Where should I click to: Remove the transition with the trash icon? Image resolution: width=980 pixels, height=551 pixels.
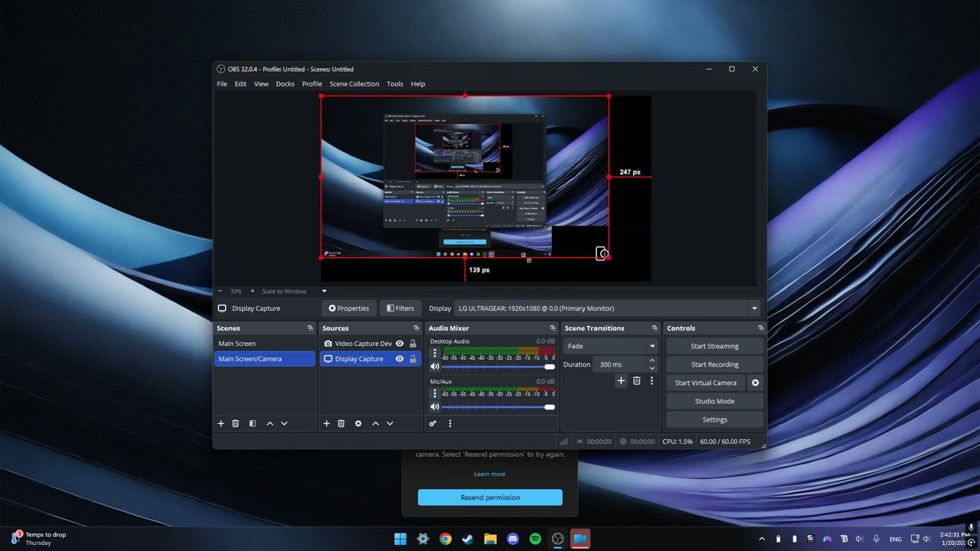click(636, 380)
